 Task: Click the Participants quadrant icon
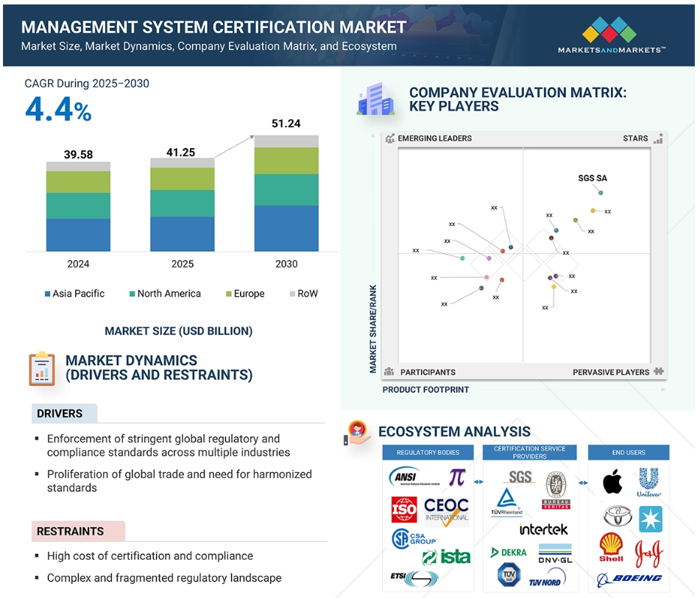[x=389, y=372]
